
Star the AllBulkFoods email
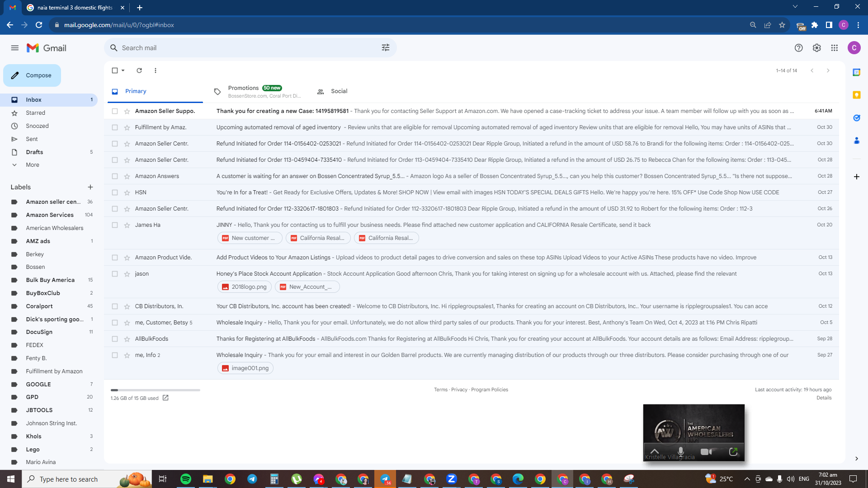pos(127,339)
